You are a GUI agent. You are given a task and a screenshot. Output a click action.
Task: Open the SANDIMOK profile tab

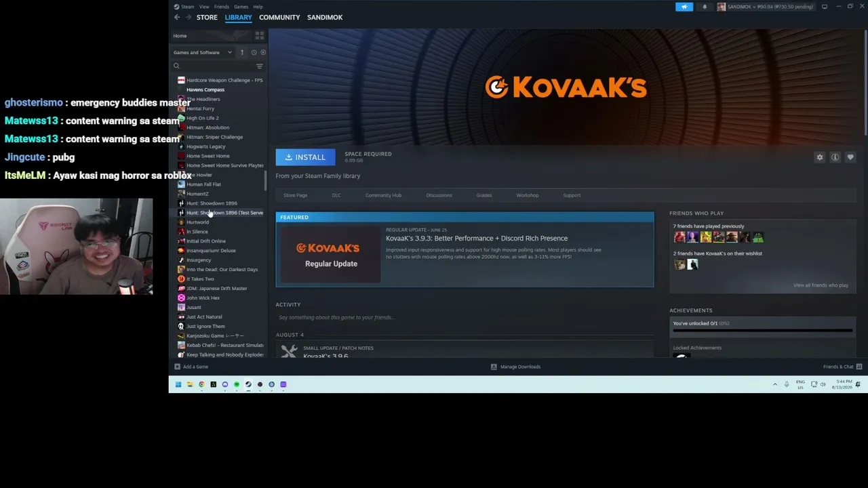[325, 17]
